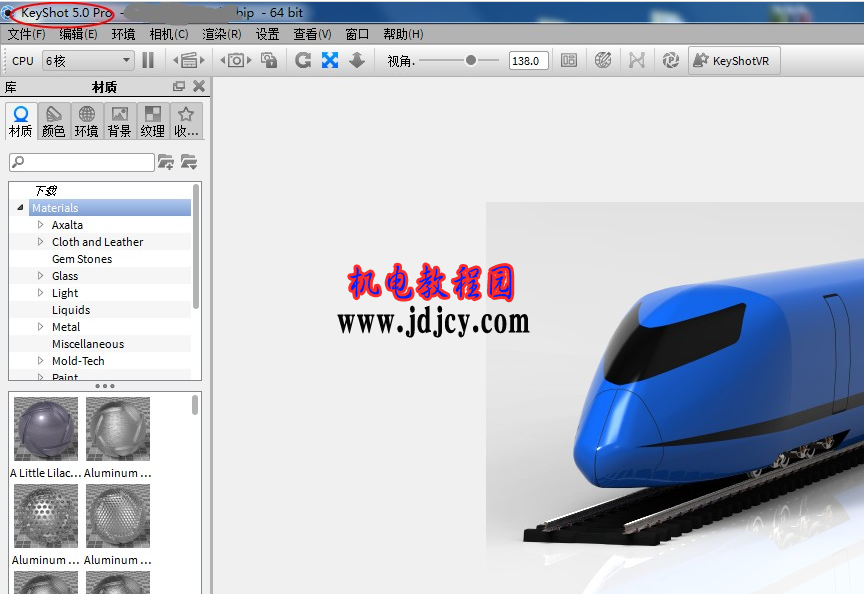Expand the Light folder
The image size is (864, 599).
pyautogui.click(x=40, y=293)
